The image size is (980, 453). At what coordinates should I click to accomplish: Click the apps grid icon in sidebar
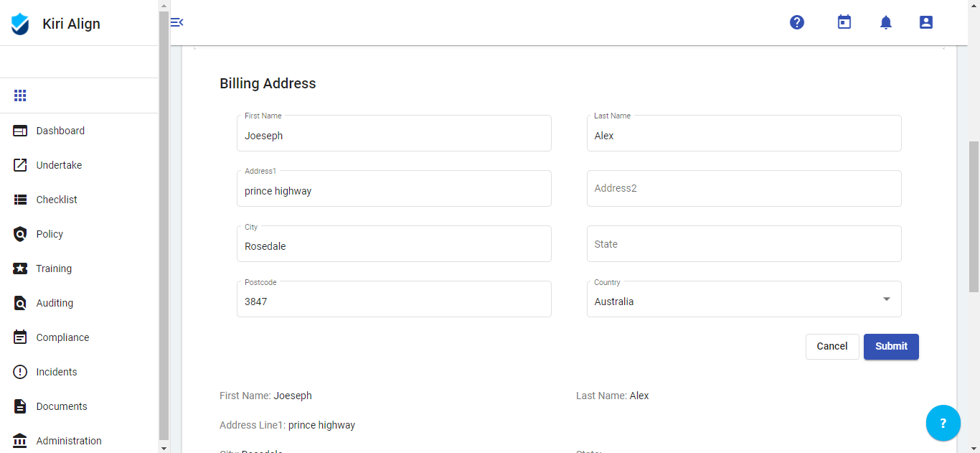coord(20,95)
